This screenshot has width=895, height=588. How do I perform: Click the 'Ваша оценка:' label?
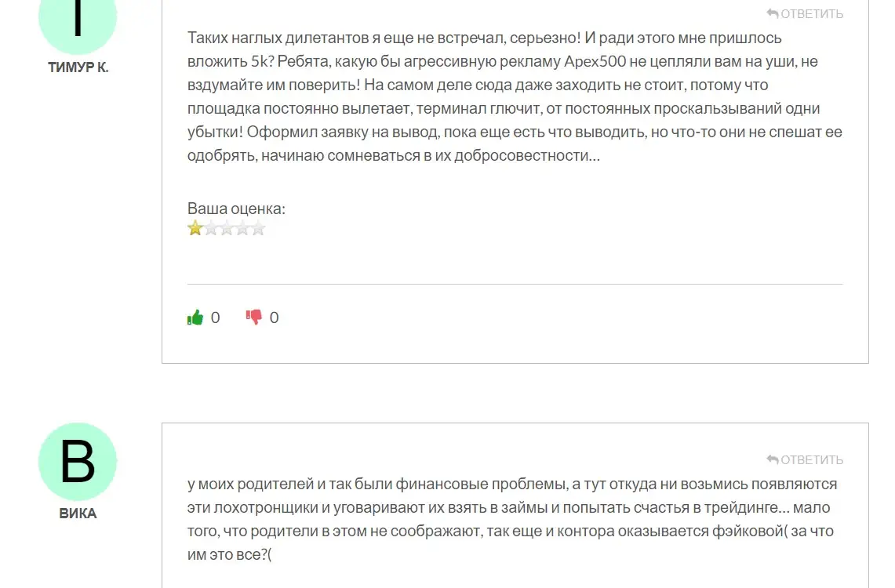236,209
